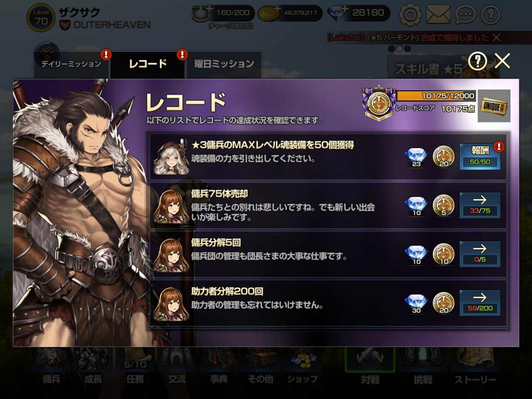This screenshot has height=399, width=532.
Task: Open the settings gear icon
Action: click(x=410, y=15)
